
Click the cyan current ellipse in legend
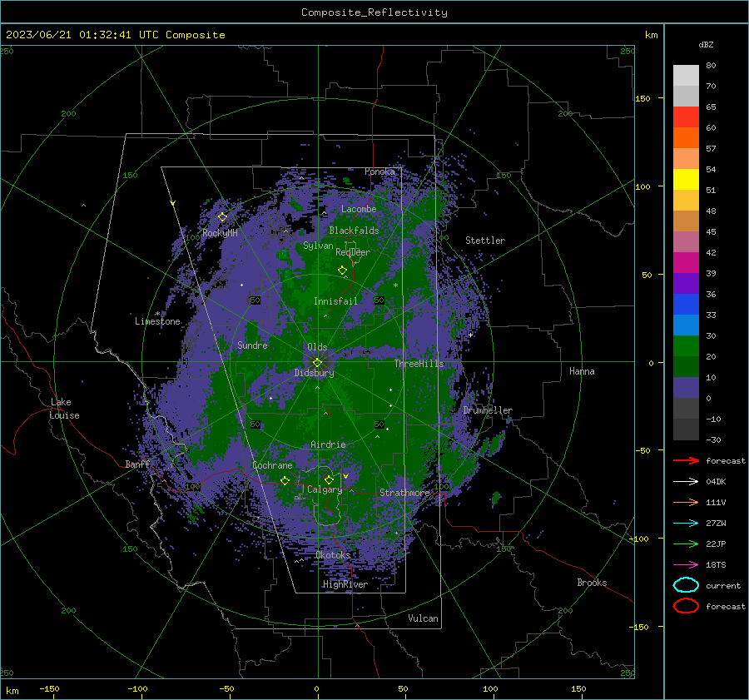[686, 585]
